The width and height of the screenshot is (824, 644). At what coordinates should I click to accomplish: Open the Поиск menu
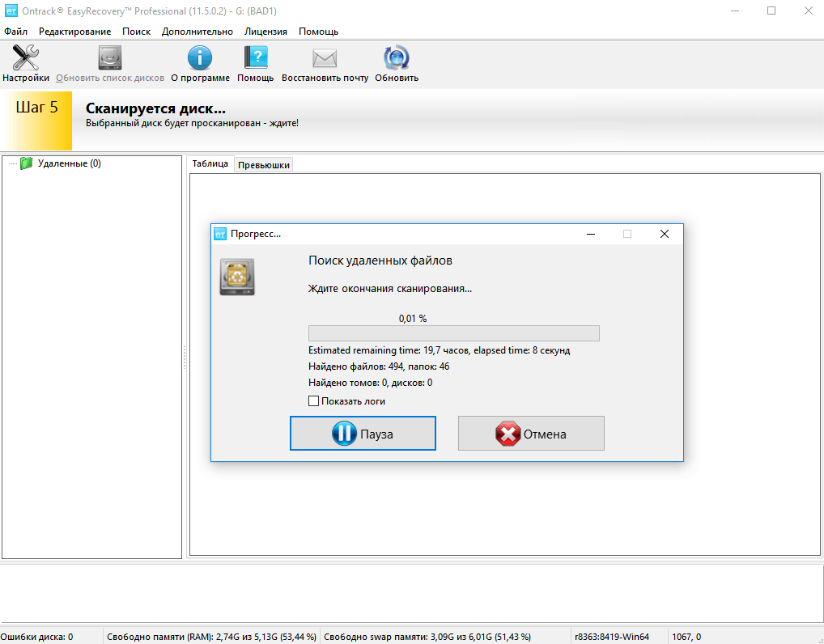click(x=136, y=32)
